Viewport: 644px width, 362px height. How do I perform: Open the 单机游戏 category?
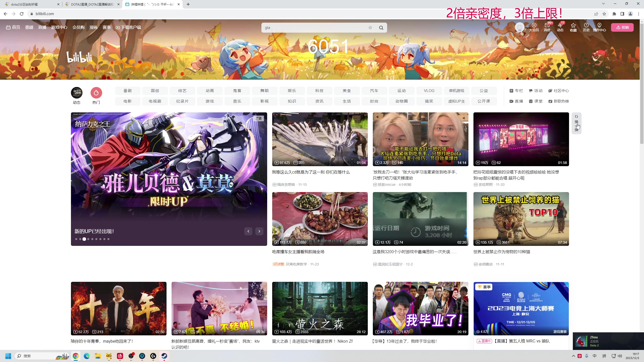[x=457, y=91]
